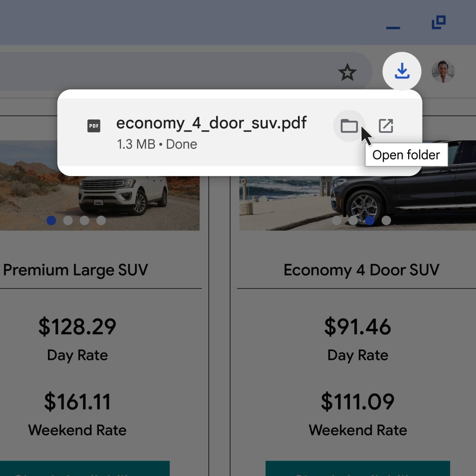
Task: Click the Downloads toolbar icon
Action: click(x=402, y=72)
